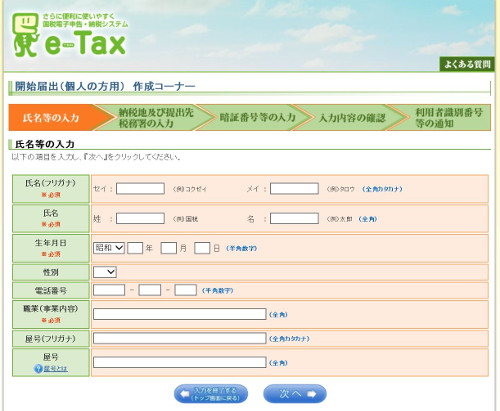Open the 昭和 era dropdown
Screen dimensions: 500x411
pyautogui.click(x=109, y=248)
